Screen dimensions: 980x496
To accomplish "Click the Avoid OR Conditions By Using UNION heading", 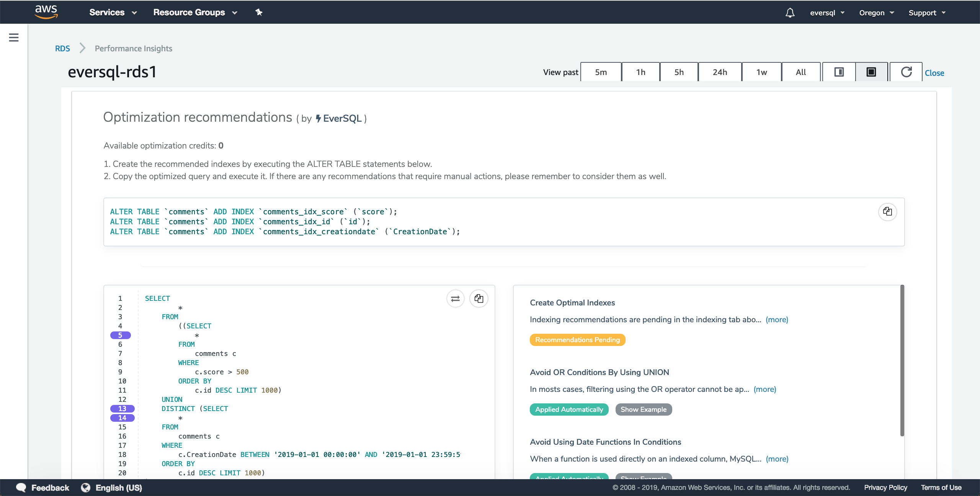I will (x=599, y=372).
